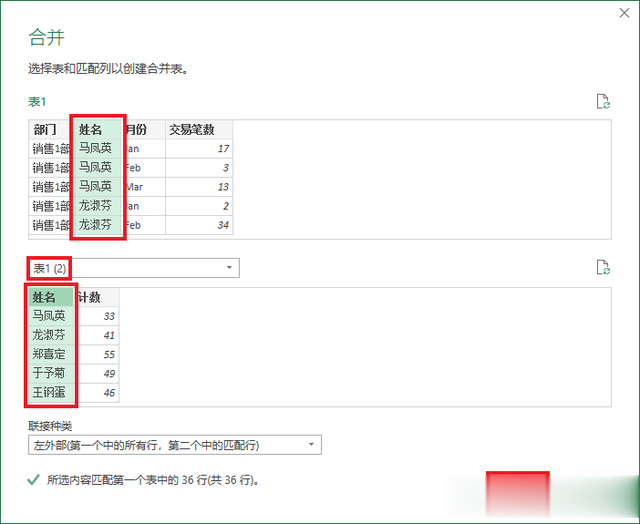Click cell with value 2 in 交易笔数

click(199, 206)
